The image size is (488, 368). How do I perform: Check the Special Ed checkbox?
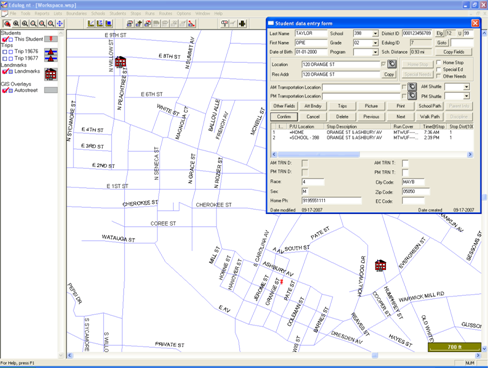coord(439,69)
